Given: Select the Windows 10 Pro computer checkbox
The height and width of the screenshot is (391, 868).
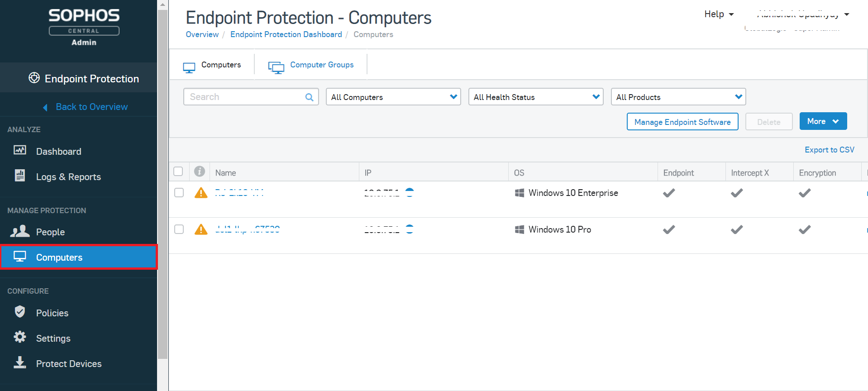Looking at the screenshot, I should [179, 229].
